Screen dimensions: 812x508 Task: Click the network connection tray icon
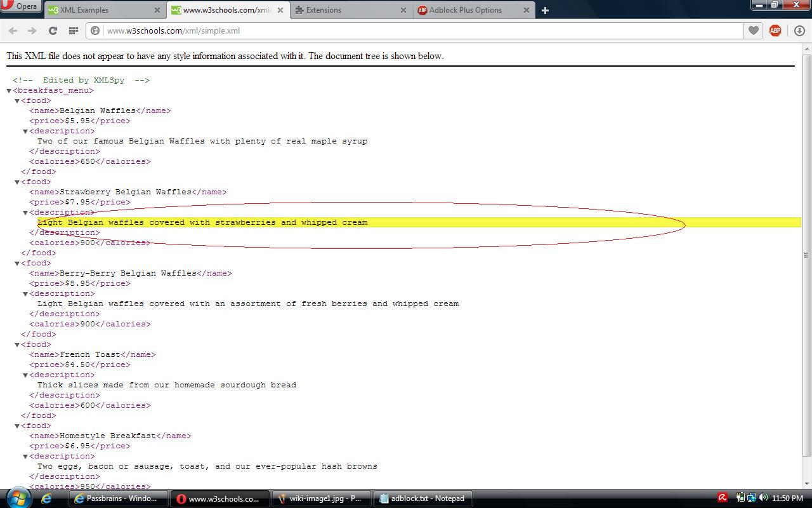(751, 498)
